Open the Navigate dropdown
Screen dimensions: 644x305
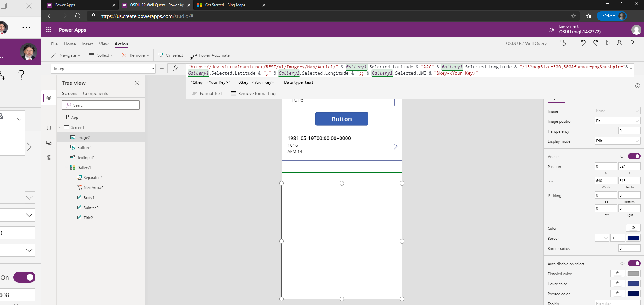point(66,55)
